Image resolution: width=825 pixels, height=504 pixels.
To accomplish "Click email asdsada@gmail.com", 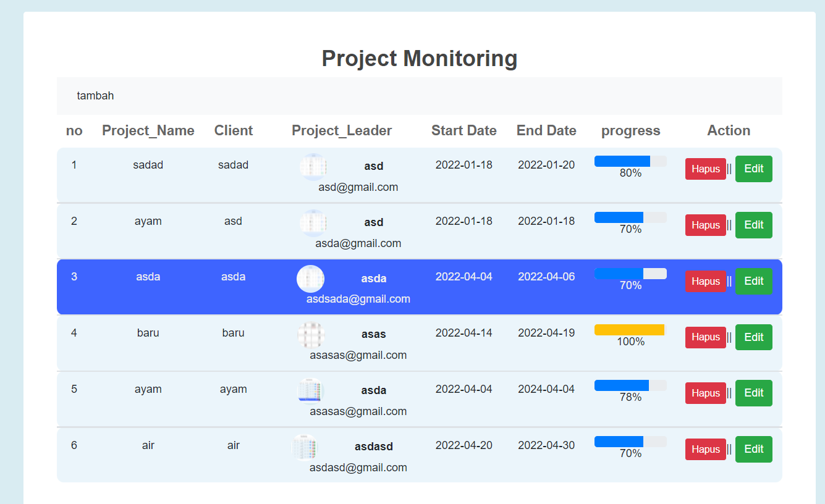I will (x=358, y=299).
